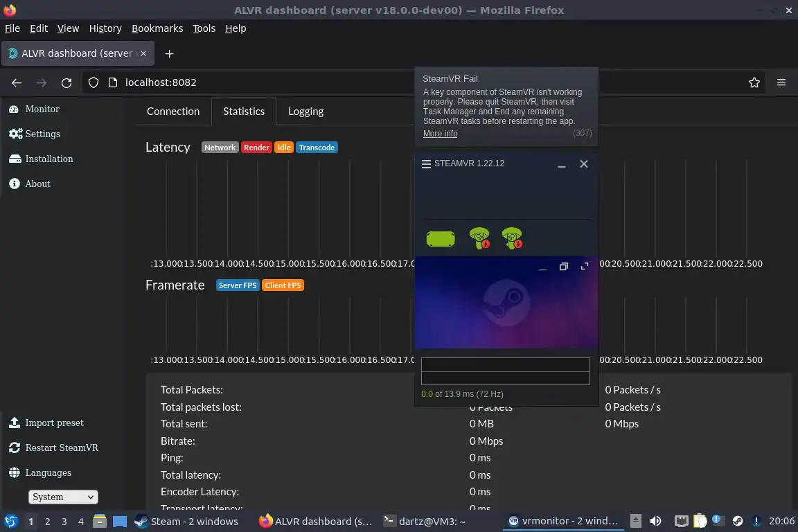Close the ALVR dashboard tab

tap(143, 53)
